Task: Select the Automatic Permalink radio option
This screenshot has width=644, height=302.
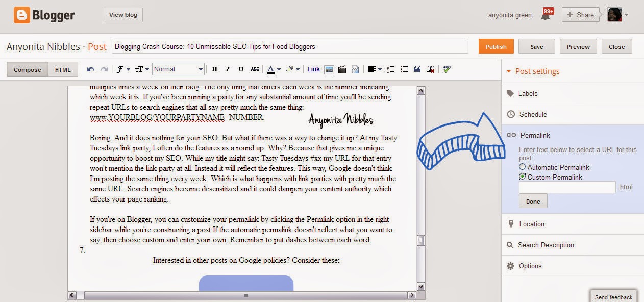Action: (522, 167)
